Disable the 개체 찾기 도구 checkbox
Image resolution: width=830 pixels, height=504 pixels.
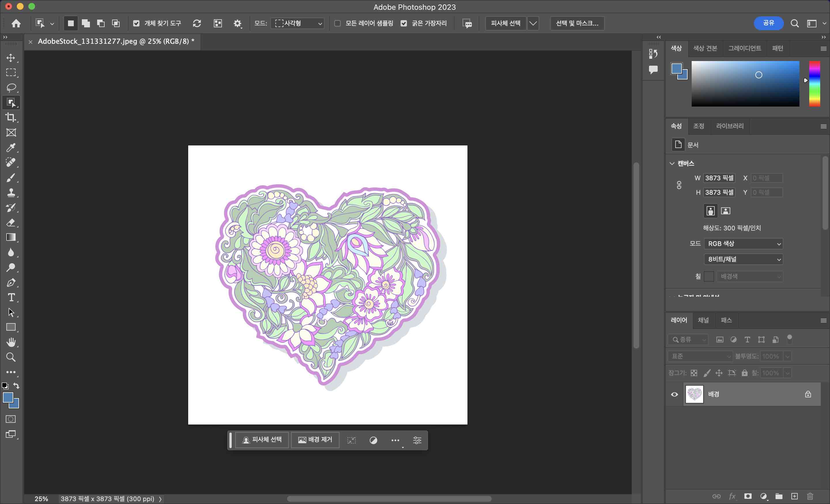click(x=136, y=23)
